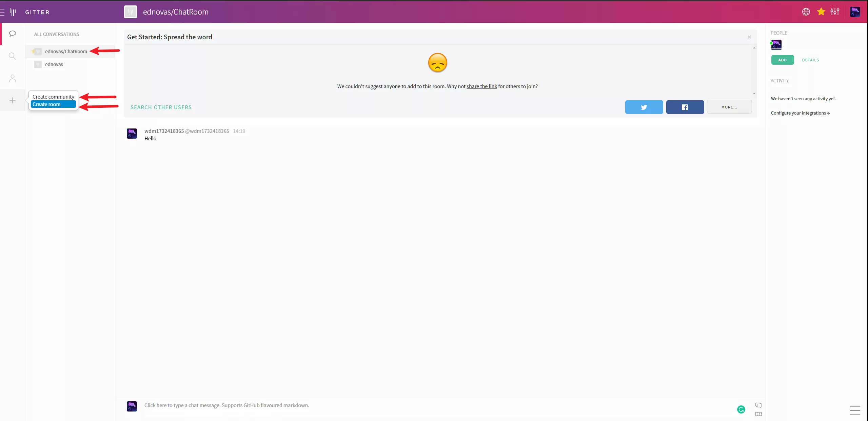Open the All Conversations chat bubble icon
This screenshot has width=868, height=421.
tap(13, 34)
